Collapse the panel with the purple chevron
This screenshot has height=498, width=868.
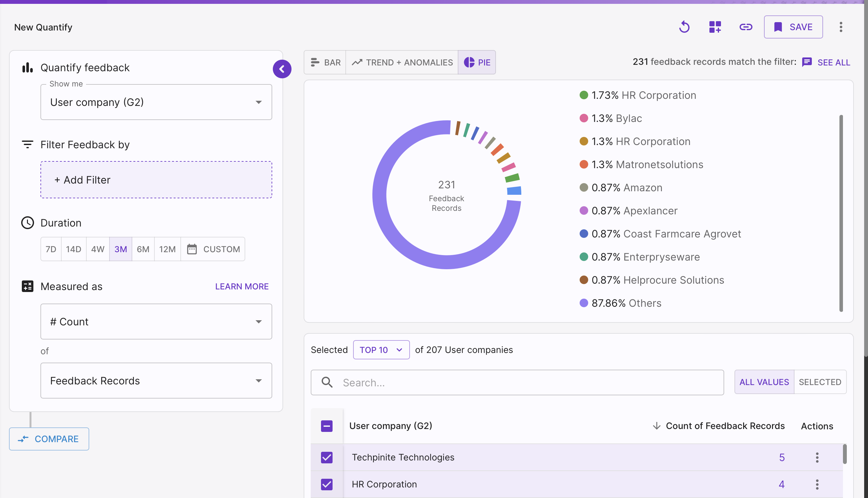click(x=282, y=69)
